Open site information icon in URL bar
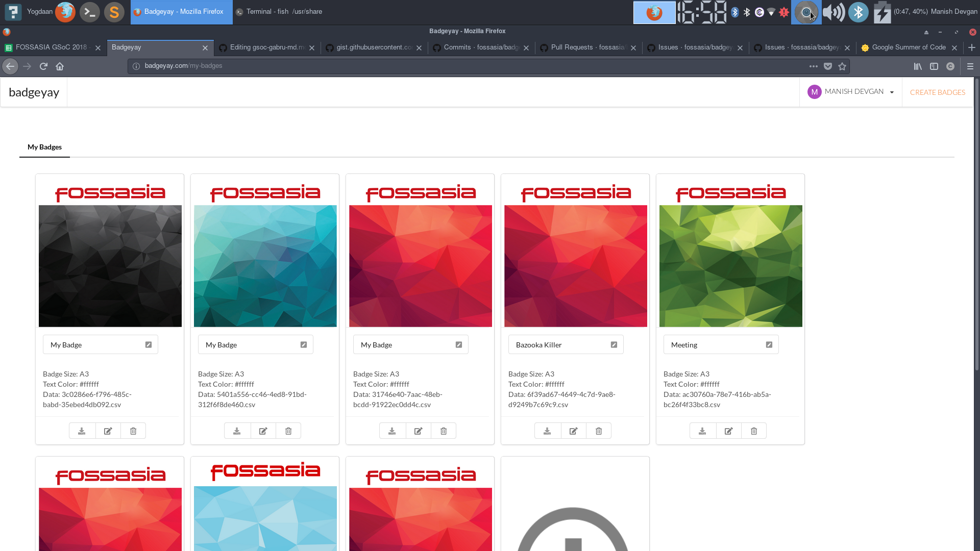 (x=136, y=66)
